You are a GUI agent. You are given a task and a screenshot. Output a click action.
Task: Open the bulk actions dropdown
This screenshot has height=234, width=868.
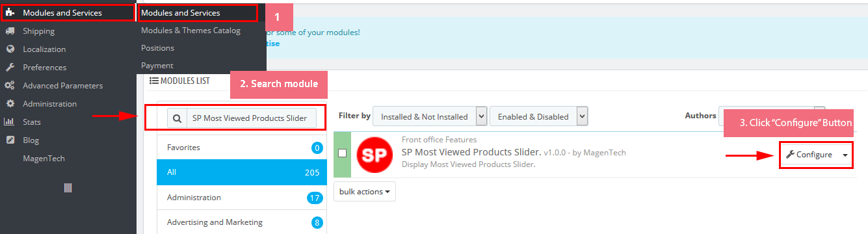(364, 192)
